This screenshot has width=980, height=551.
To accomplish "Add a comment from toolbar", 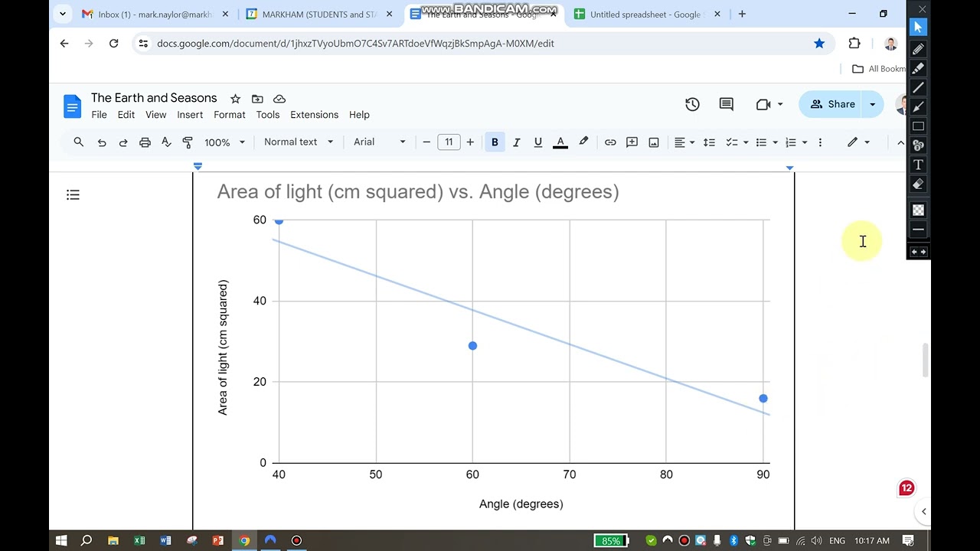I will 632,142.
